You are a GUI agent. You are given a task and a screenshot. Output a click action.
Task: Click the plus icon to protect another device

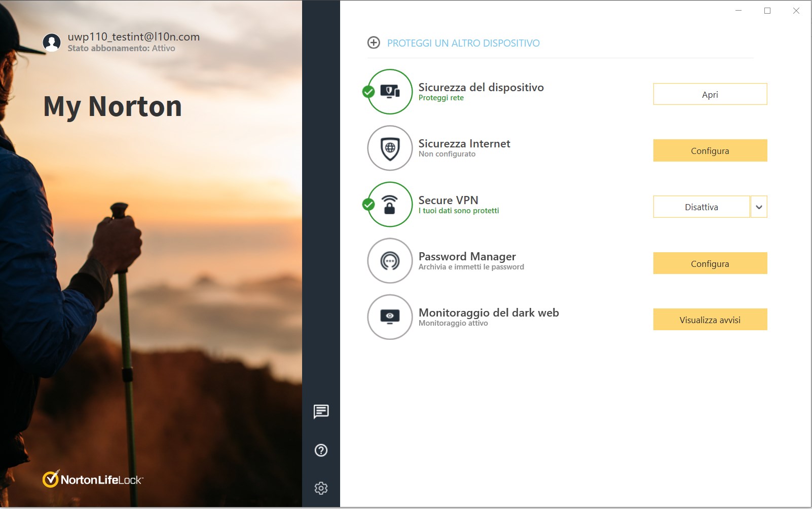tap(374, 43)
